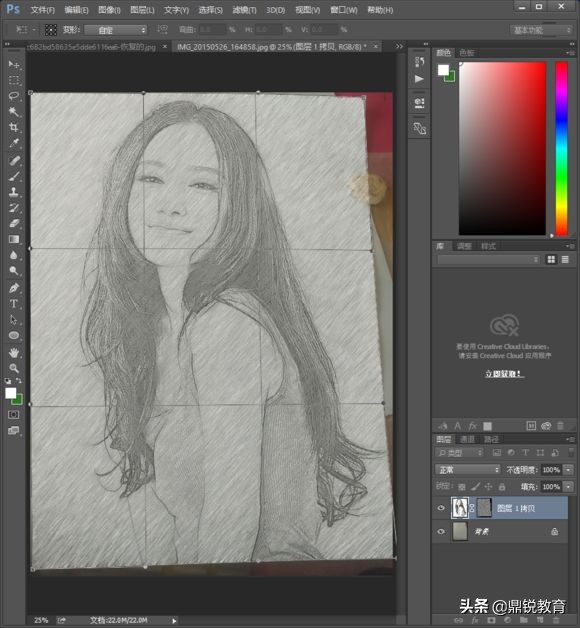The height and width of the screenshot is (628, 580).
Task: Add a layer mask from panel bottom
Action: (x=491, y=620)
